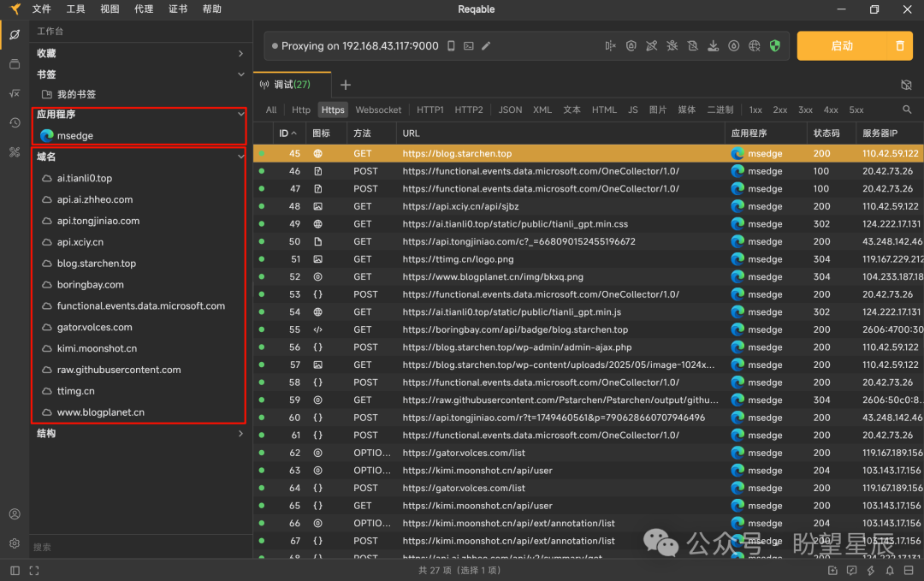Click the layout panel icon at far right of status bar
Viewport: 924px width, 581px height.
(909, 571)
